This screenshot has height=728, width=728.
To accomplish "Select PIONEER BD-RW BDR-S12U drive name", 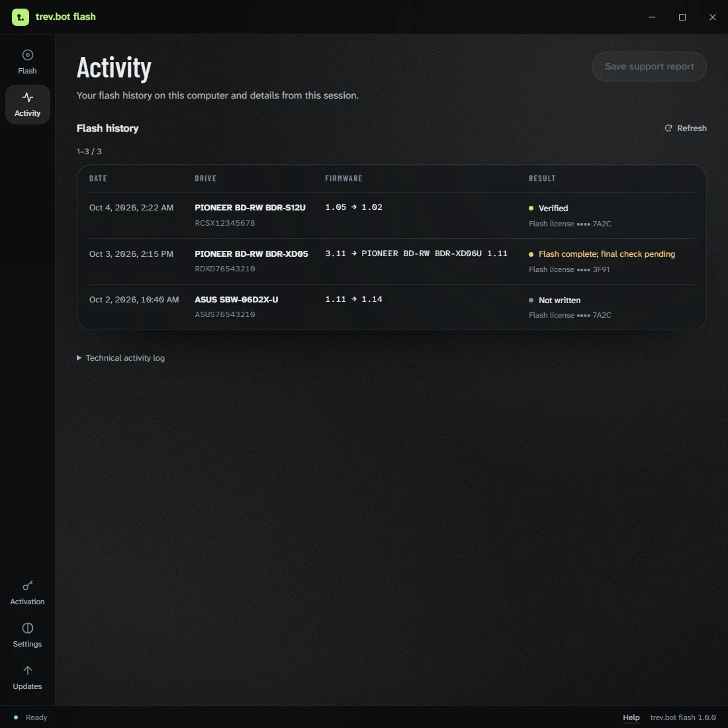I will coord(250,208).
